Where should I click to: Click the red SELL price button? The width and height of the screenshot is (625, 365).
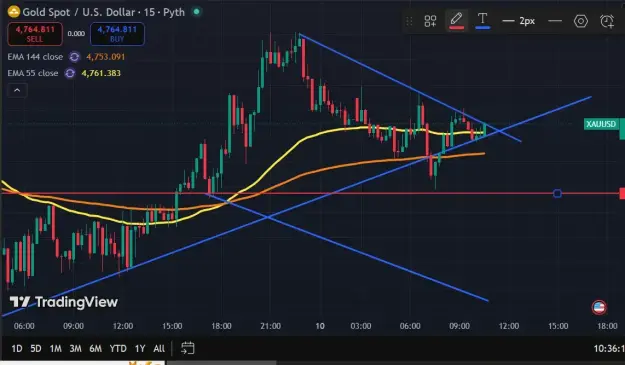click(35, 34)
